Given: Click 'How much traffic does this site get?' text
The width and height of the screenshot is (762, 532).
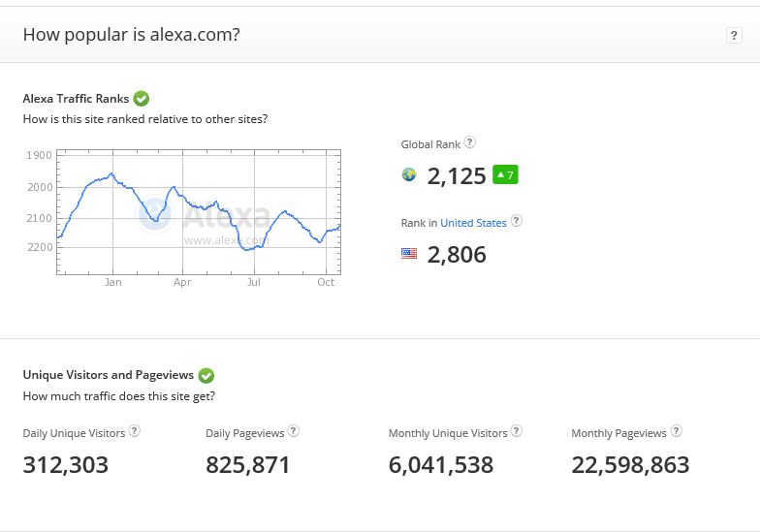Looking at the screenshot, I should (119, 396).
